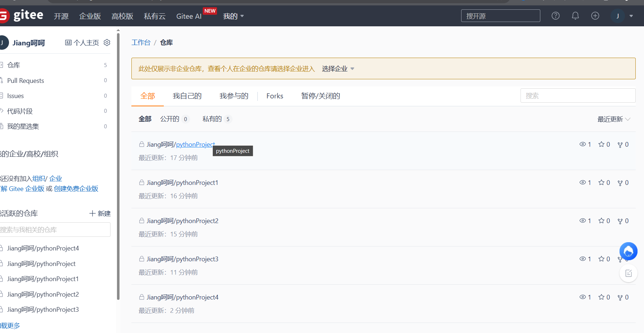Click the floating feedback note icon
This screenshot has height=333, width=644.
(x=629, y=273)
